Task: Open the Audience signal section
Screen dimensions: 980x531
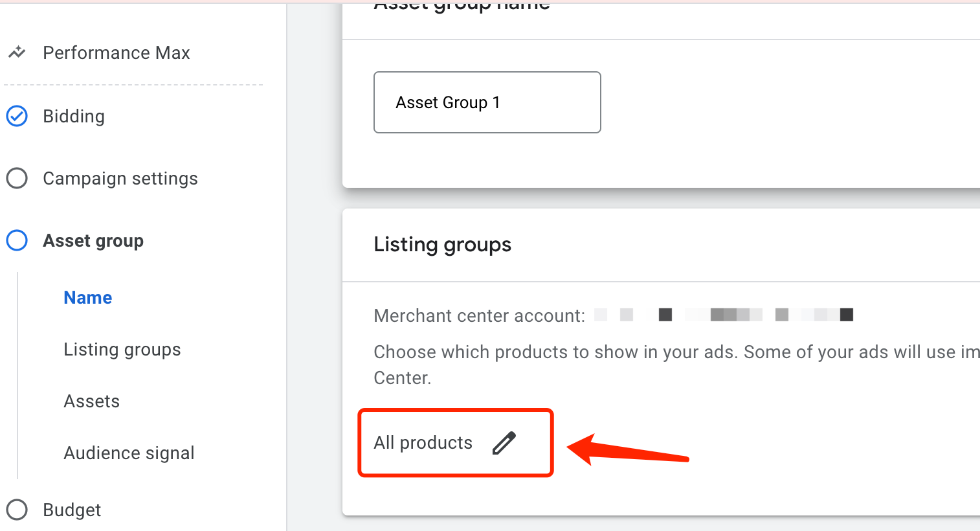Action: (x=129, y=453)
